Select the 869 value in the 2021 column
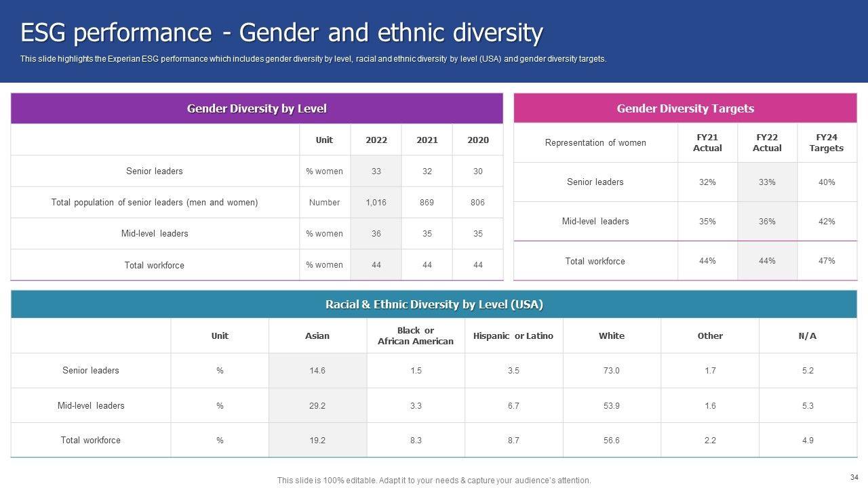Viewport: 868px width, 488px height. (427, 202)
